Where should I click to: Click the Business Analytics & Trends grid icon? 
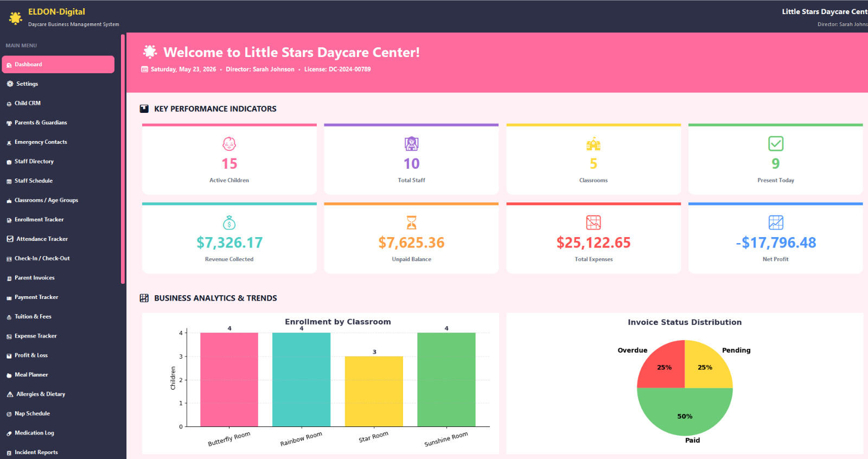coord(144,298)
